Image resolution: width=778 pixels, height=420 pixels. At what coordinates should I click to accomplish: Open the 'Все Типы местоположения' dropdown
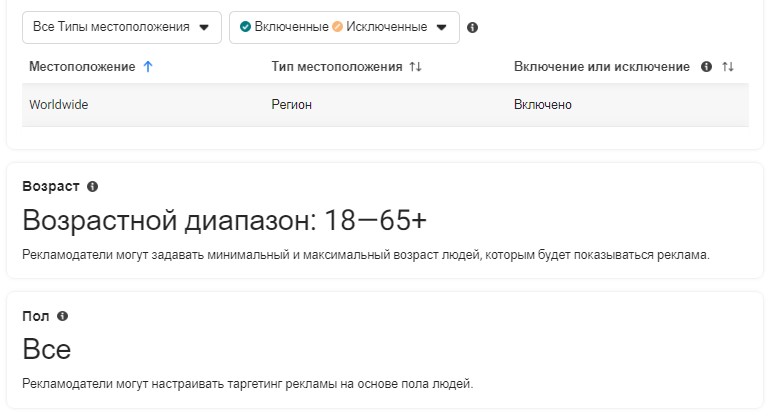coord(122,27)
